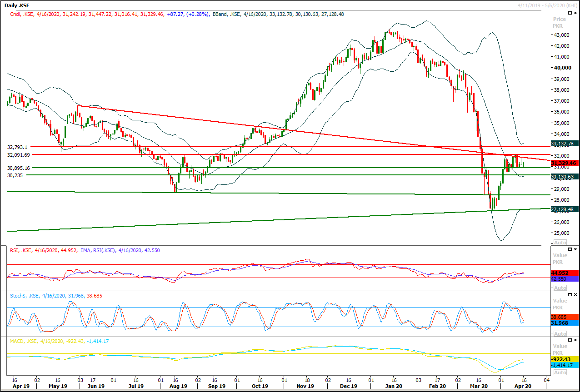Click the 32,091.69 resistance level label
The height and width of the screenshot is (392, 580).
[x=19, y=155]
